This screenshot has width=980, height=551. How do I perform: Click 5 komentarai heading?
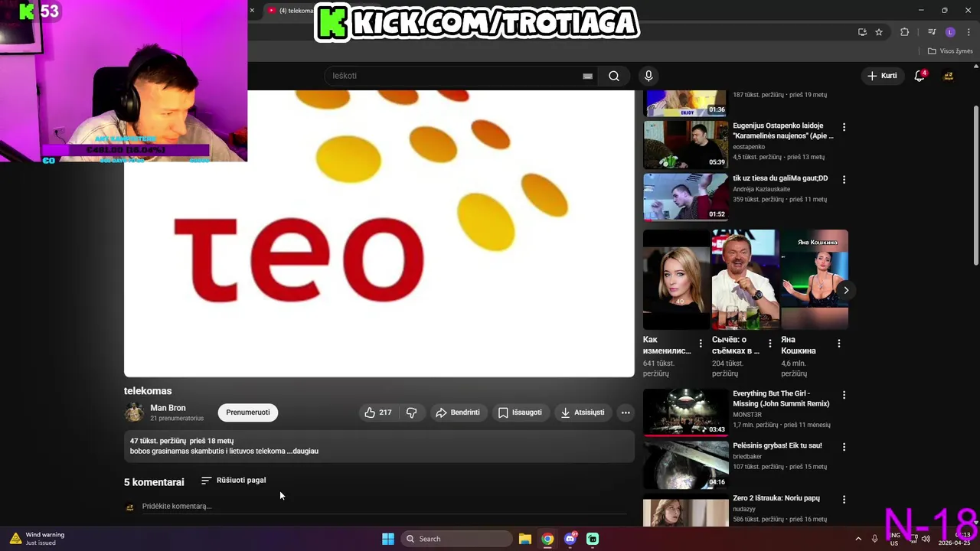coord(154,482)
